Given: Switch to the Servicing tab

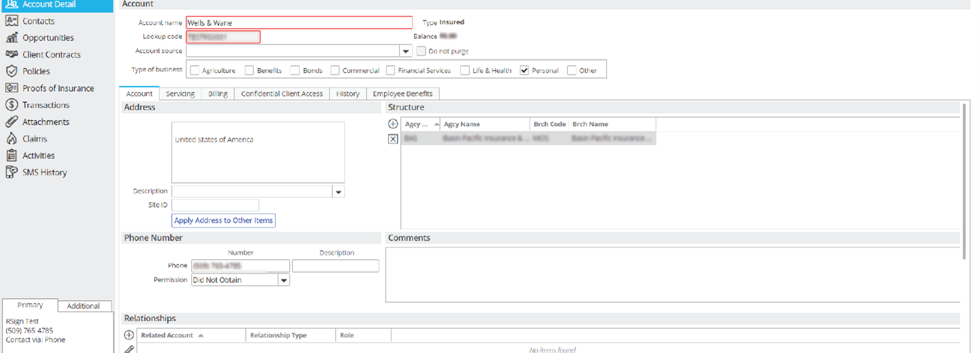Looking at the screenshot, I should coord(180,94).
